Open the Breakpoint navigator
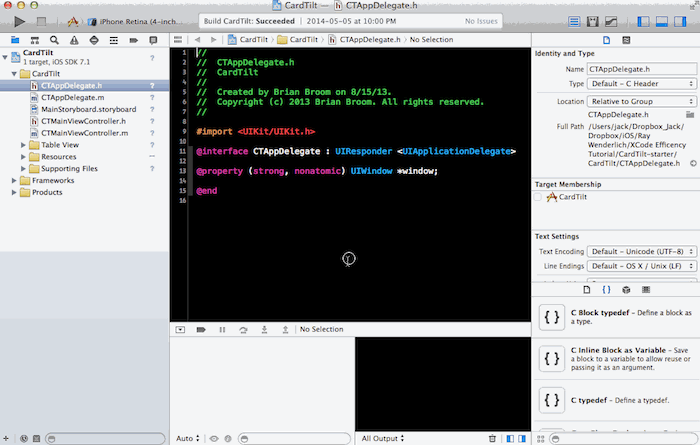700x445 pixels. [133, 40]
